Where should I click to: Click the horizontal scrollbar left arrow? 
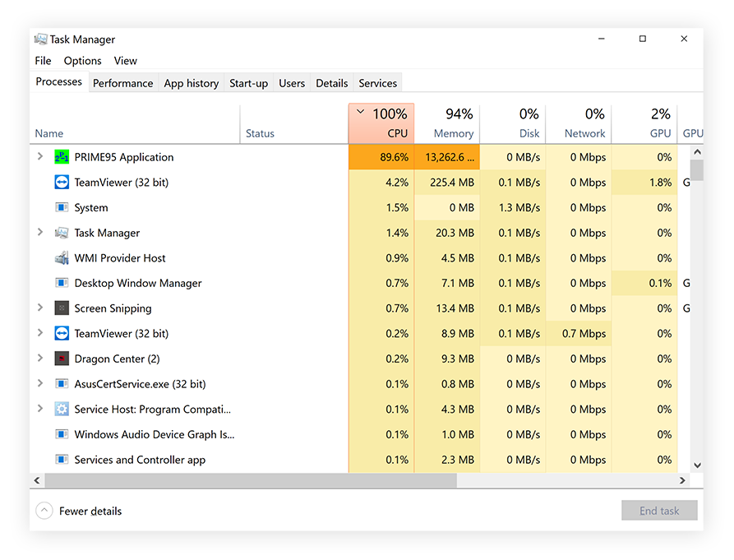pyautogui.click(x=37, y=480)
